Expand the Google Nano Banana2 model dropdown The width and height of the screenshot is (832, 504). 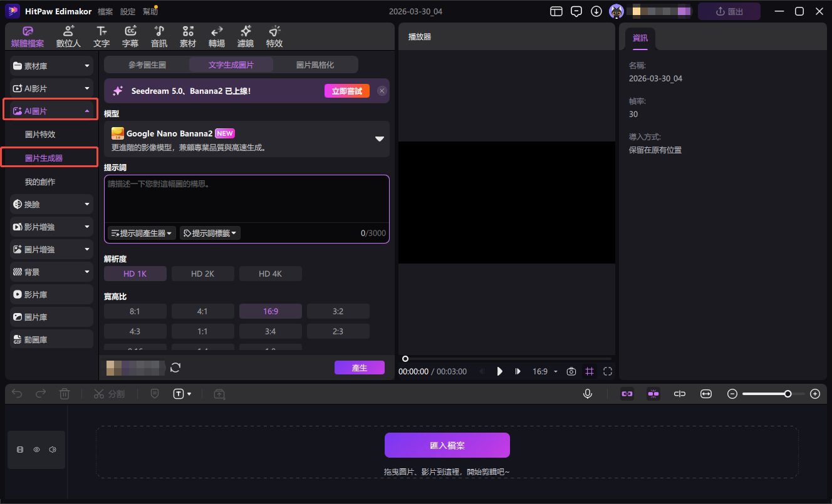(379, 139)
